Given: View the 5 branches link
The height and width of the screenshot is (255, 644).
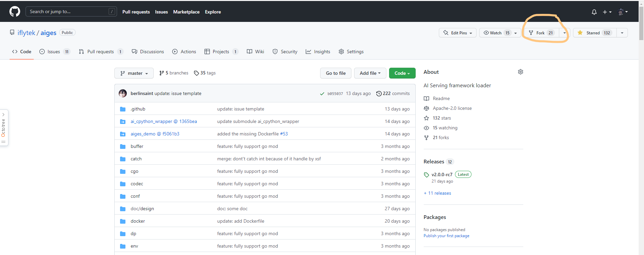Looking at the screenshot, I should pyautogui.click(x=174, y=73).
